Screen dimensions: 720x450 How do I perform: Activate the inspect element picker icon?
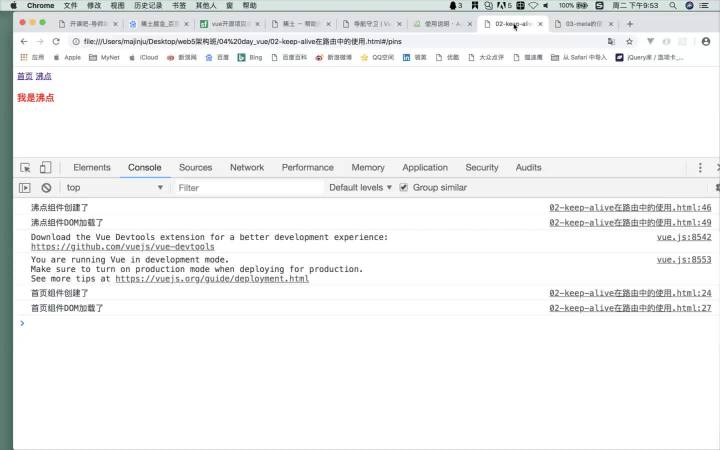click(x=25, y=168)
